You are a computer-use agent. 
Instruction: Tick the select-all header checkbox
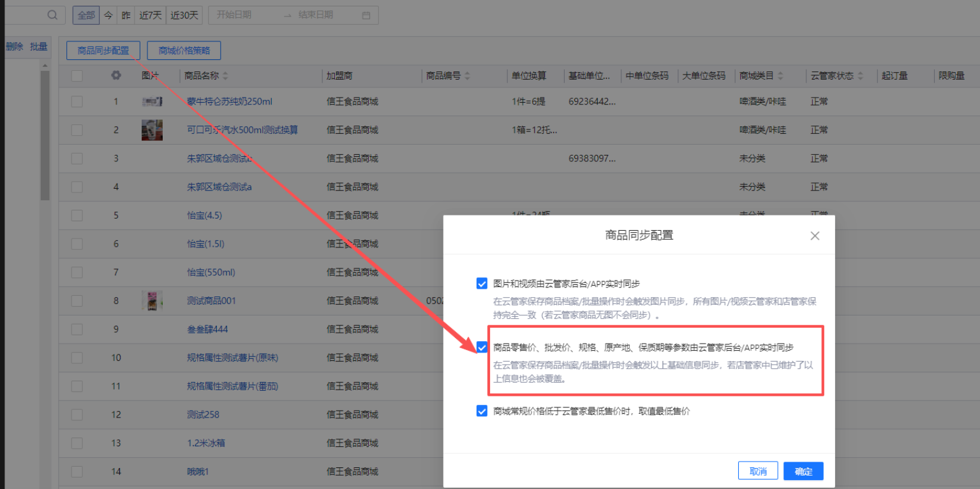(x=77, y=76)
